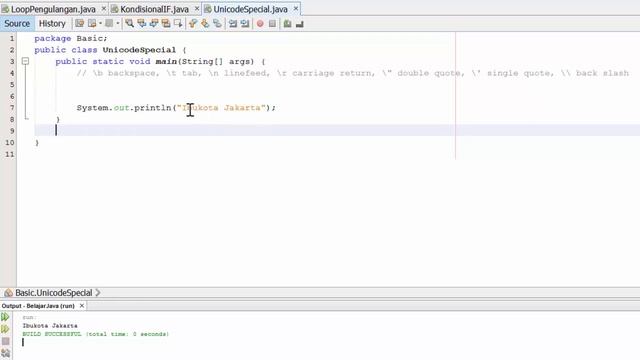
Task: Go to Previous Bookmark icon
Action: pyautogui.click(x=193, y=24)
